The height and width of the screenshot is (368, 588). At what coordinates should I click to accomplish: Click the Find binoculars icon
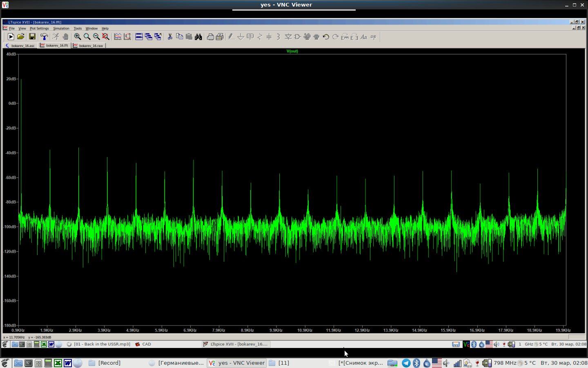(198, 37)
